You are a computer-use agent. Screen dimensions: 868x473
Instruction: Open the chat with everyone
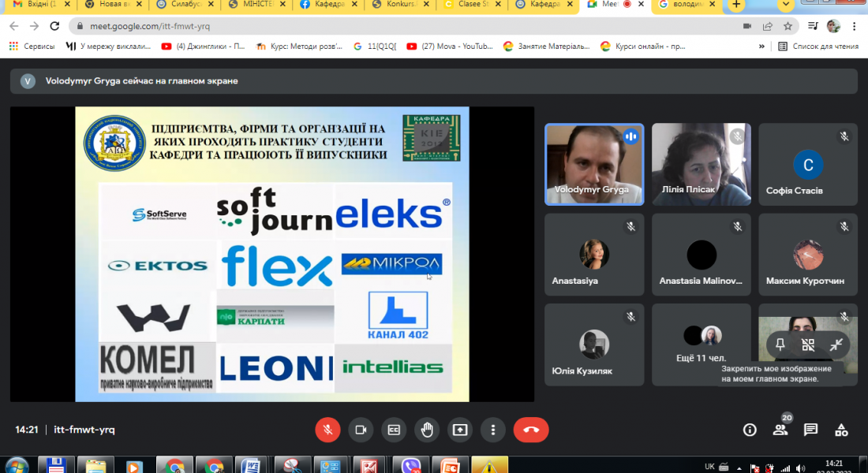click(x=810, y=430)
